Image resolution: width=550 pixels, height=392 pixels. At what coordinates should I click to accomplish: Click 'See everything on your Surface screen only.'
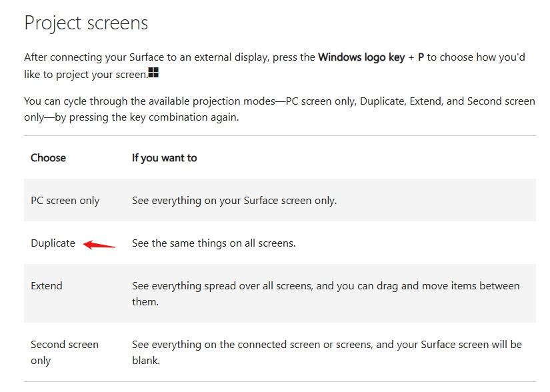[234, 201]
